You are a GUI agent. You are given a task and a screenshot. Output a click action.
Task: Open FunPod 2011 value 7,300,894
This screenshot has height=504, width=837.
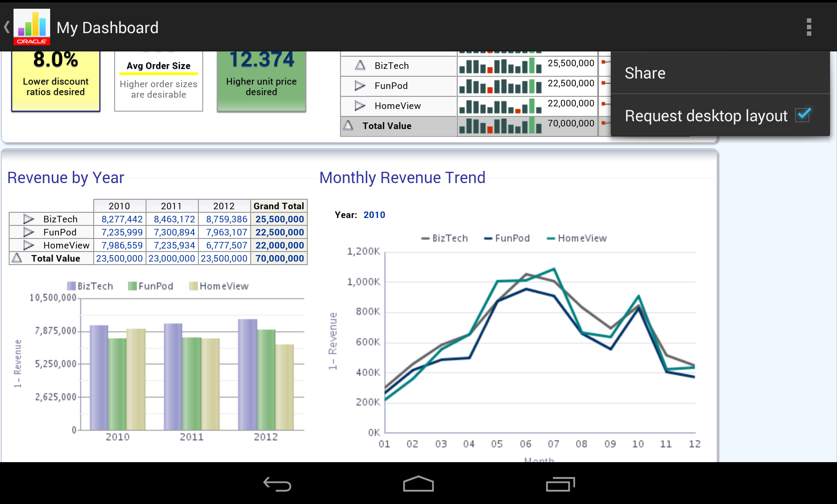coord(174,232)
